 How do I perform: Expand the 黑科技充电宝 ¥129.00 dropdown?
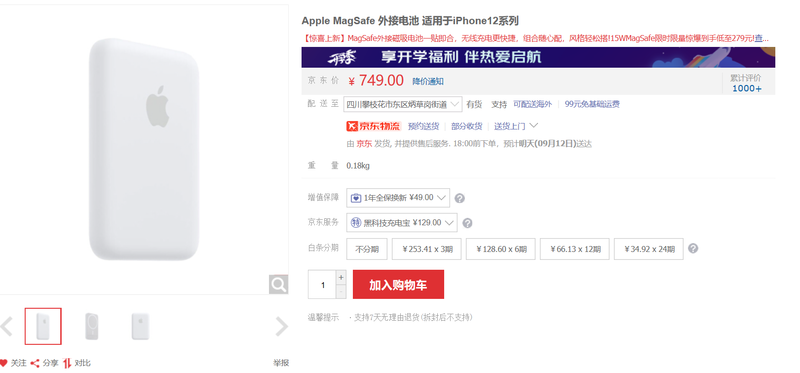402,222
